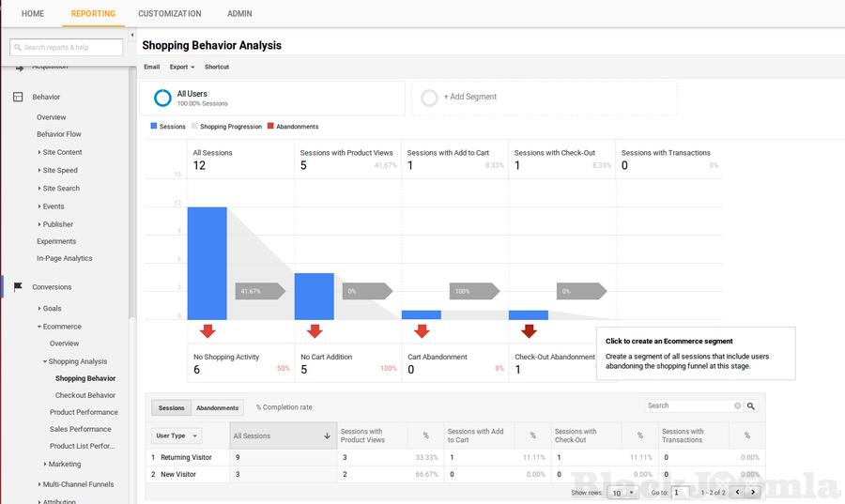The height and width of the screenshot is (504, 845).
Task: Switch the table to Abandonments view
Action: pos(217,408)
